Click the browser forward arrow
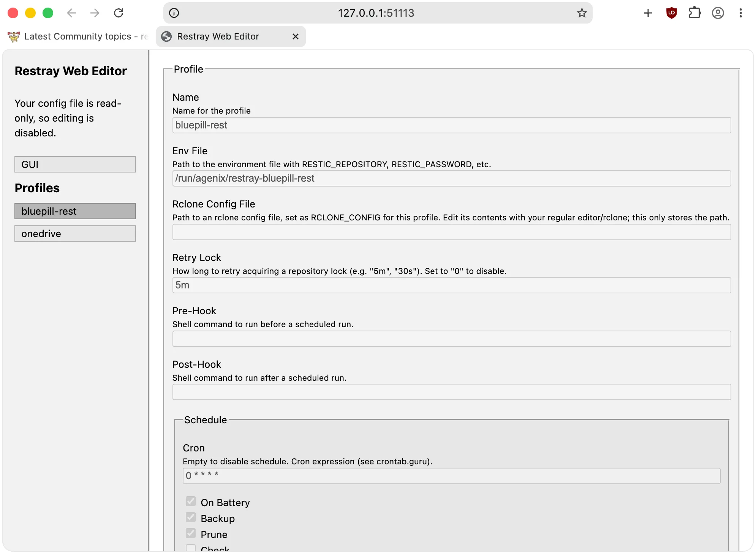756x554 pixels. (x=95, y=13)
